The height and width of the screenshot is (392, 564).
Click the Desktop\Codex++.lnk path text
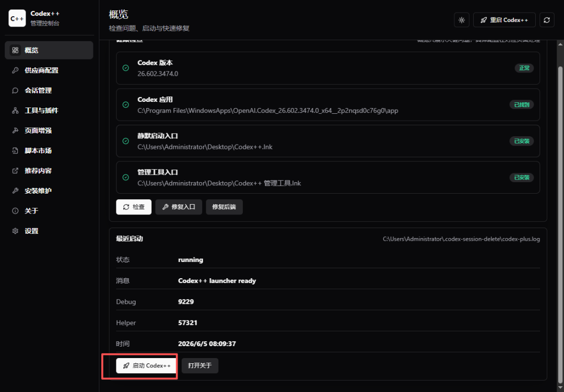point(205,147)
